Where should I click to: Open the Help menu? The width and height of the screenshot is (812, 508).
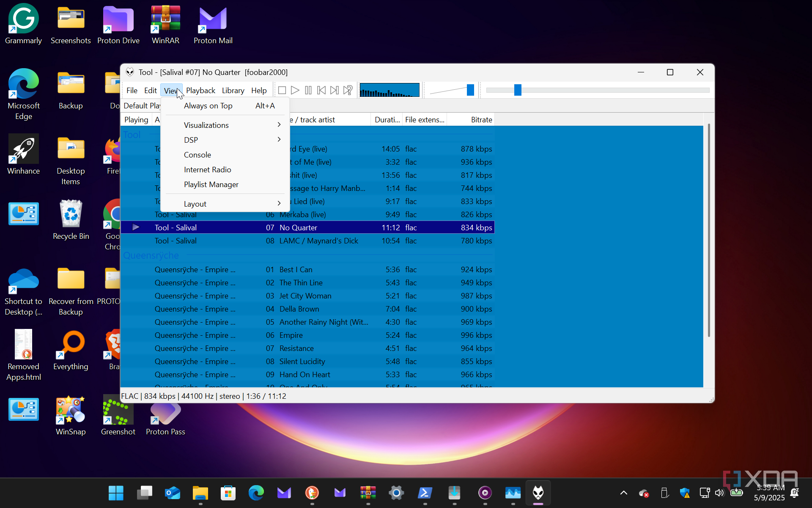259,90
